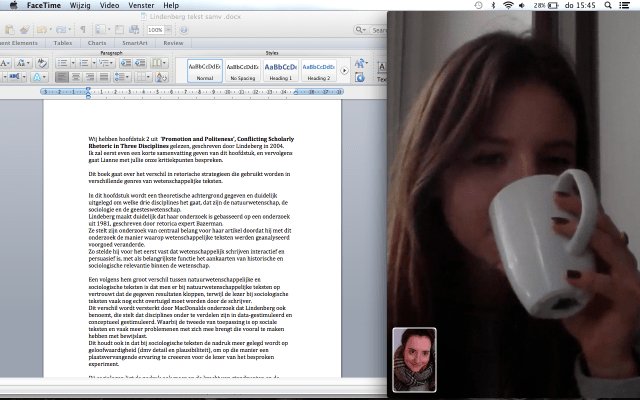
Task: Expand the line spacing dropdown
Action: point(129,77)
